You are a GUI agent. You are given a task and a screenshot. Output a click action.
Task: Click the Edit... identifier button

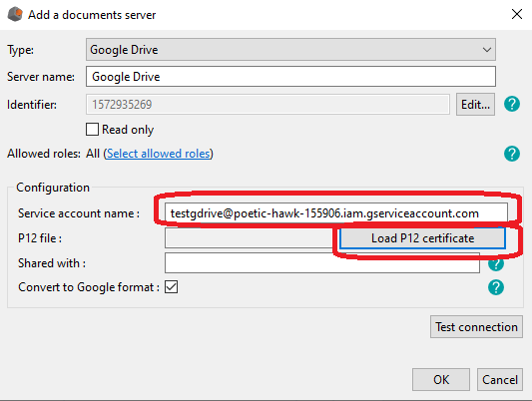coord(475,105)
